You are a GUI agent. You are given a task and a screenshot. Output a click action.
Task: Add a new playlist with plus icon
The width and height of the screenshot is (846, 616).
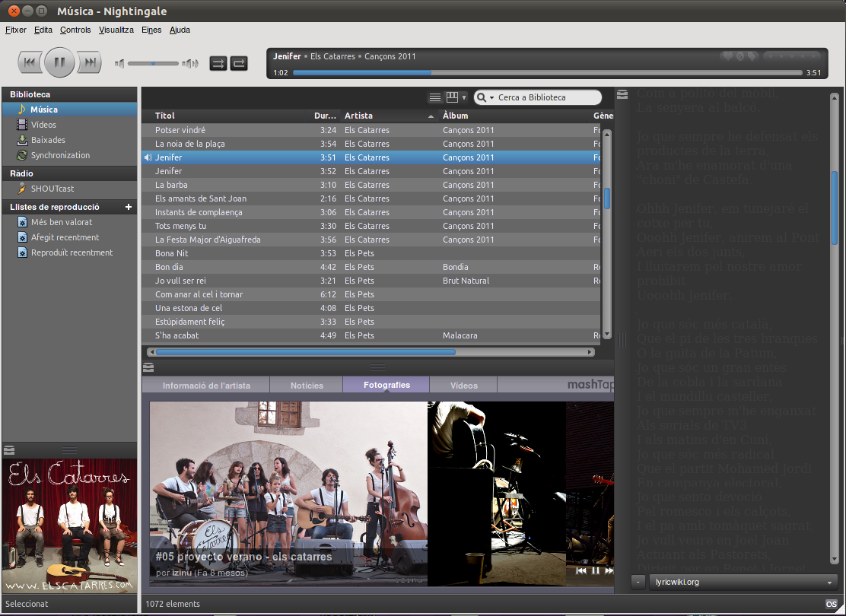pos(129,207)
